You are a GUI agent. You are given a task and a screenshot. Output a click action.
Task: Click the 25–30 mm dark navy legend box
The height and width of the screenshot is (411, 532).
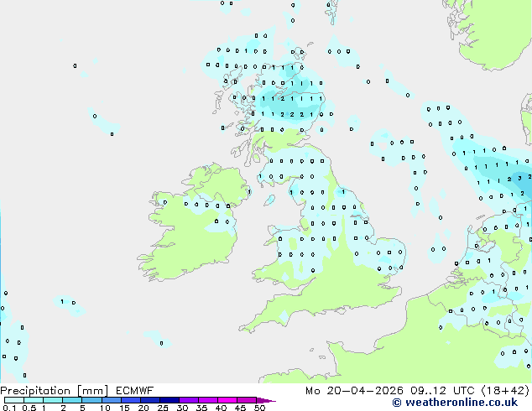(170, 400)
